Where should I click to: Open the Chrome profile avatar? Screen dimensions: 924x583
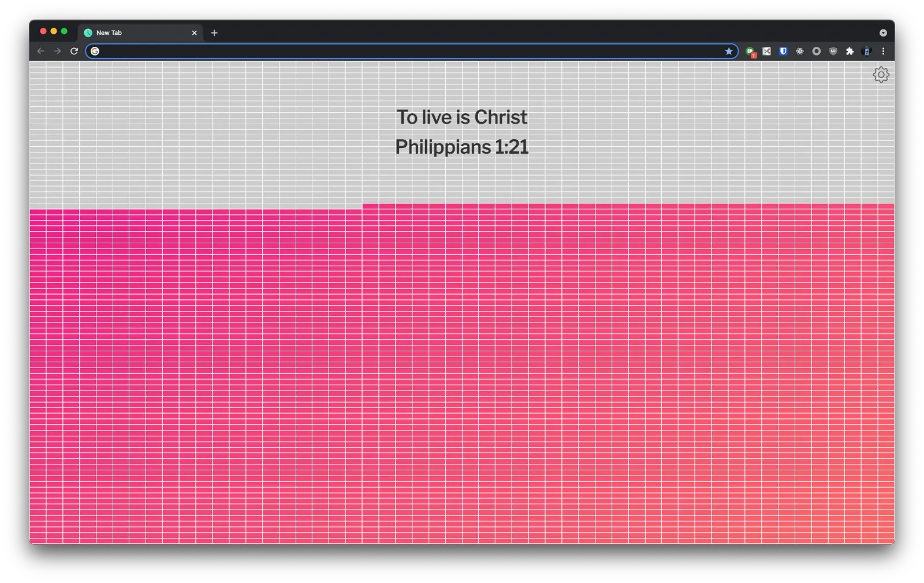click(866, 51)
